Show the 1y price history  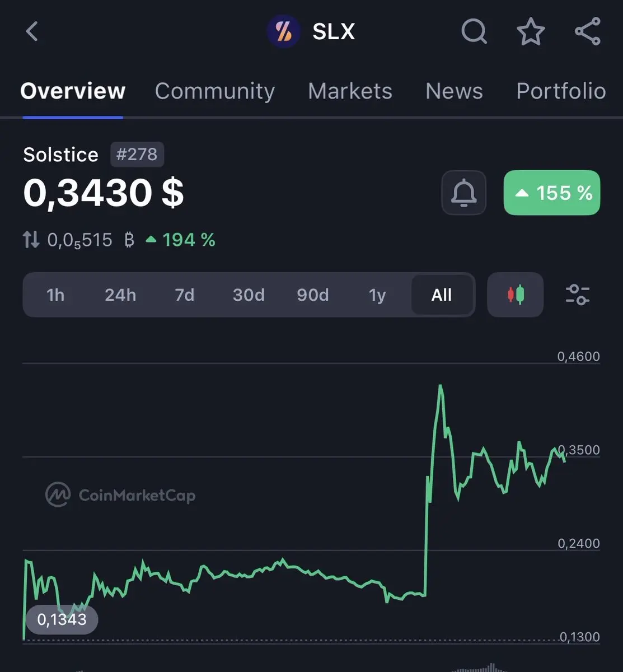click(x=377, y=295)
